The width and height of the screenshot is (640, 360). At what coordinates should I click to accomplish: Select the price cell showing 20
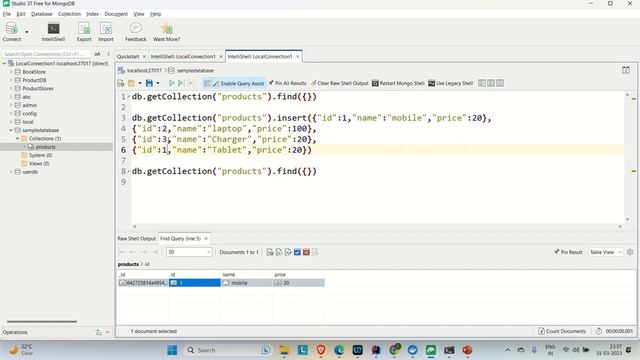click(x=299, y=283)
